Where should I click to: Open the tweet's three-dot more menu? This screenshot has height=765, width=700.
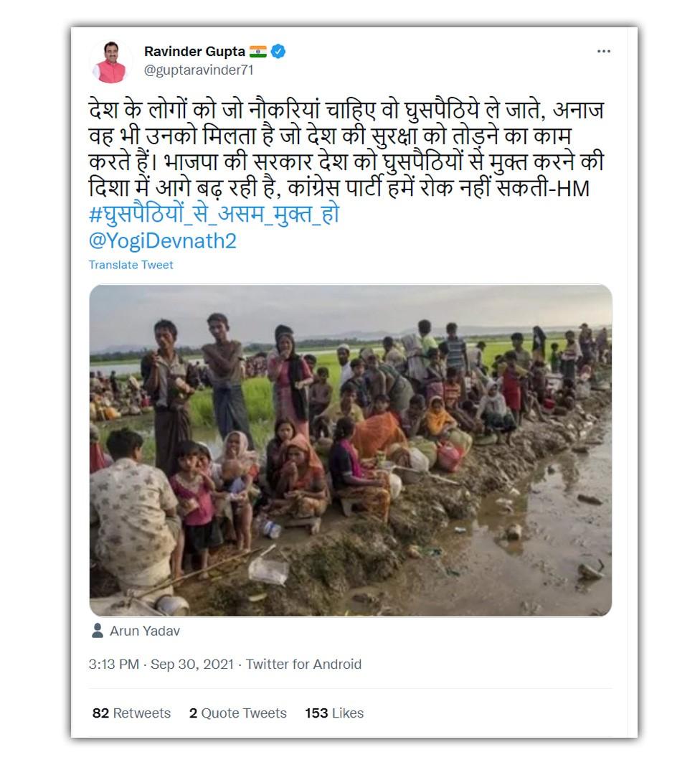click(604, 52)
